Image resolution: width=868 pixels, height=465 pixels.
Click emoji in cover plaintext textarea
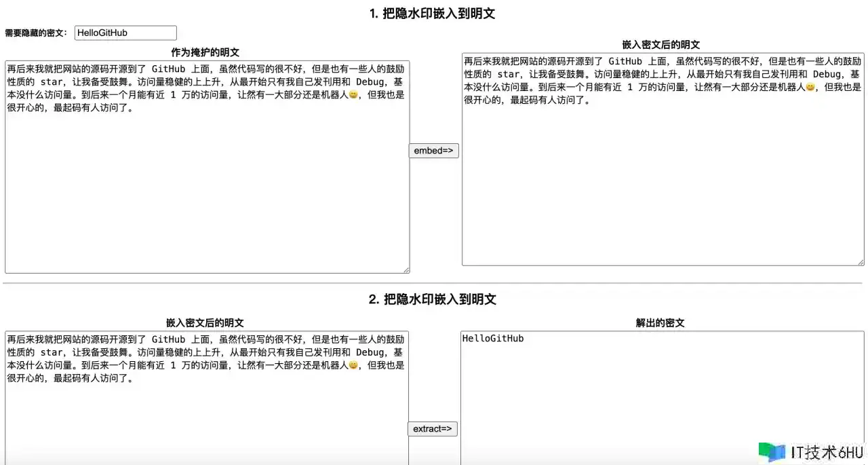click(x=353, y=94)
